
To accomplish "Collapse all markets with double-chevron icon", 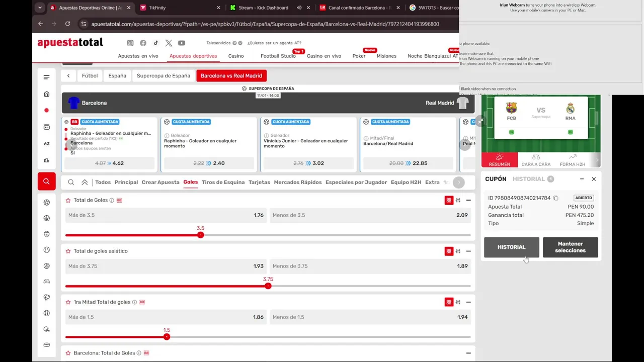I will coord(85,183).
